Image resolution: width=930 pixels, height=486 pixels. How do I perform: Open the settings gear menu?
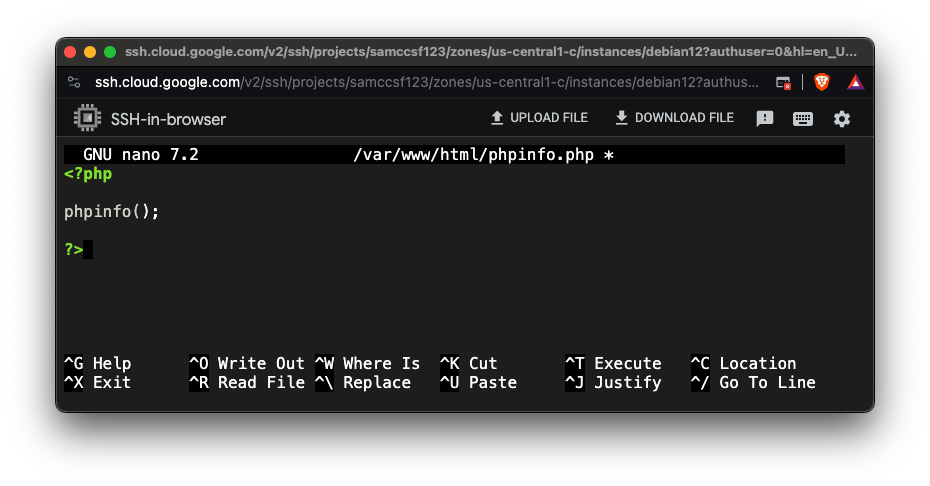pyautogui.click(x=842, y=119)
